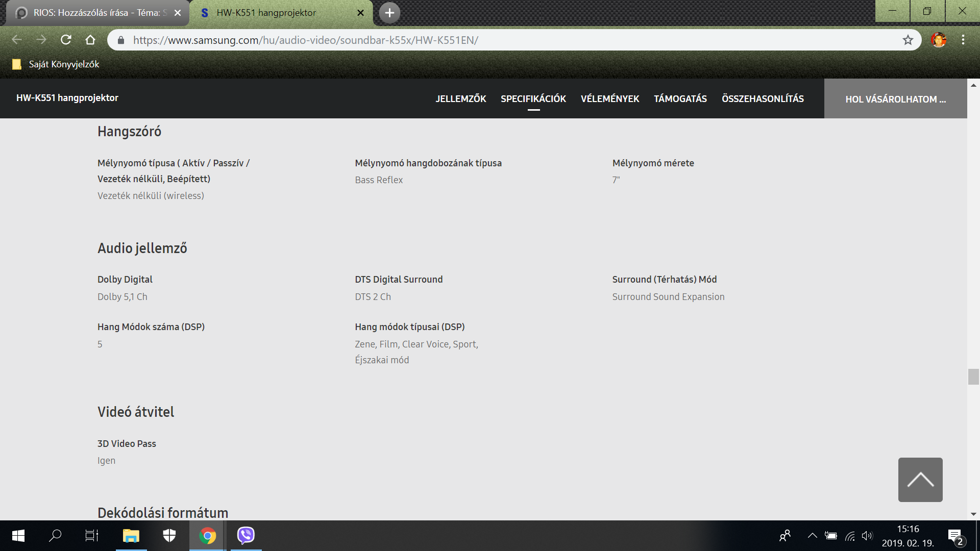Click the Vezeték nélküli (wireless) value
Image resolution: width=980 pixels, height=551 pixels.
(x=151, y=196)
